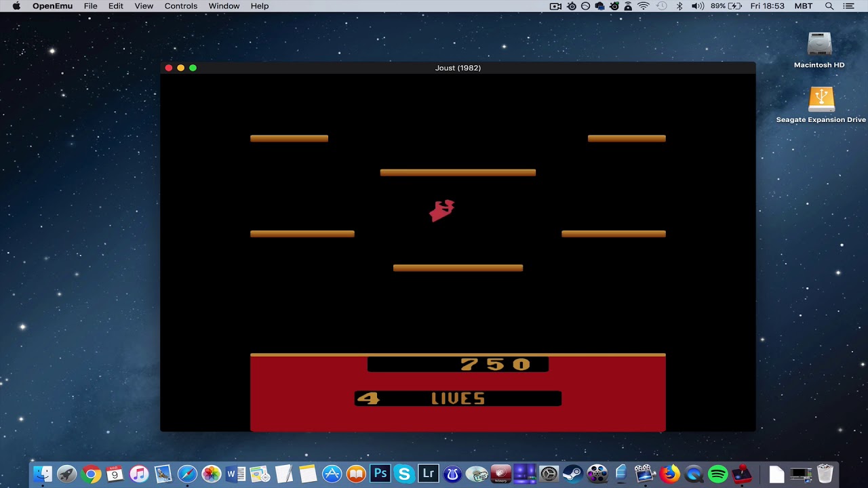This screenshot has height=488, width=868.
Task: Open Macintosh HD desktop drive
Action: (x=819, y=50)
